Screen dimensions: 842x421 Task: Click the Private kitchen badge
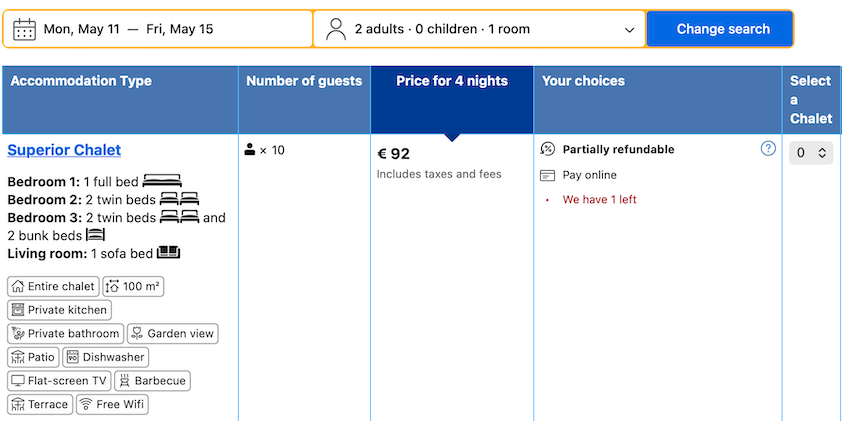[x=60, y=310]
